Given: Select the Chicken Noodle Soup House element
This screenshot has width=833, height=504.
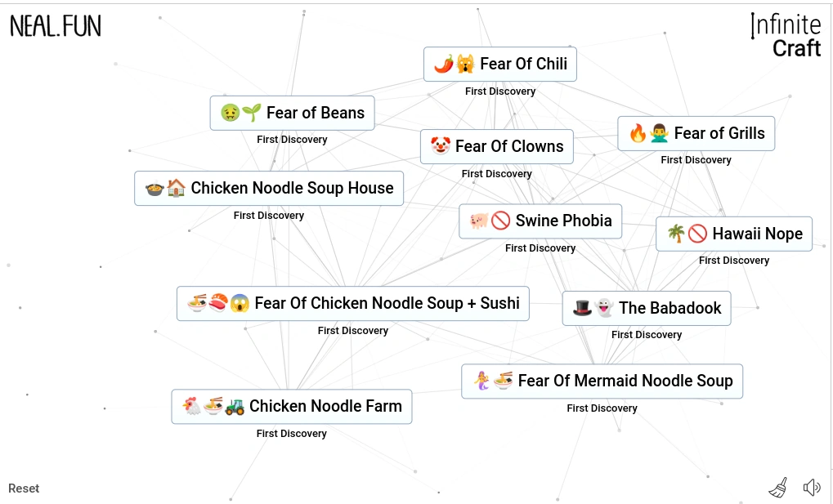Looking at the screenshot, I should point(269,188).
